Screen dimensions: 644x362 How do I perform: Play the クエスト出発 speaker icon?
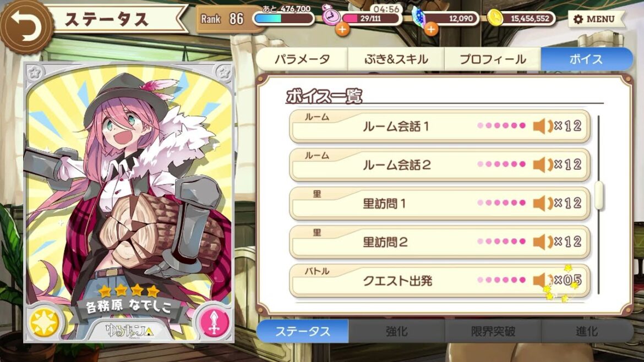[x=543, y=281]
